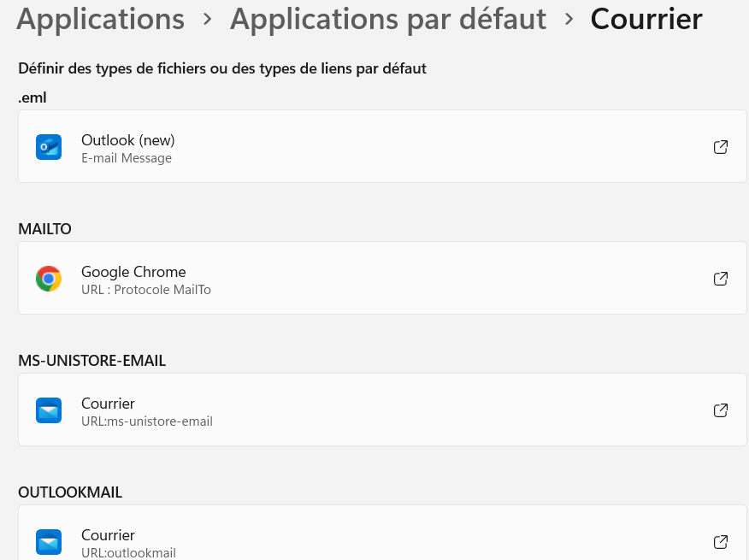Click the MAILTO section heading

[x=44, y=229]
